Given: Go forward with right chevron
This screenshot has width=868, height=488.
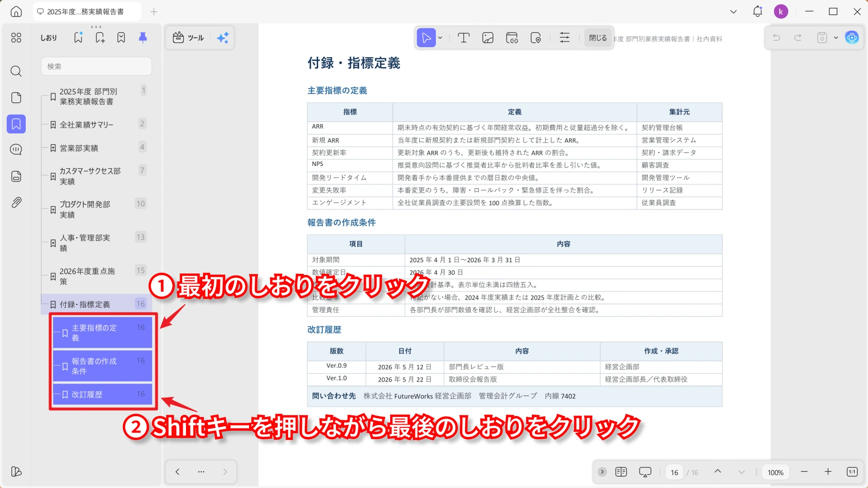Looking at the screenshot, I should click(x=225, y=472).
